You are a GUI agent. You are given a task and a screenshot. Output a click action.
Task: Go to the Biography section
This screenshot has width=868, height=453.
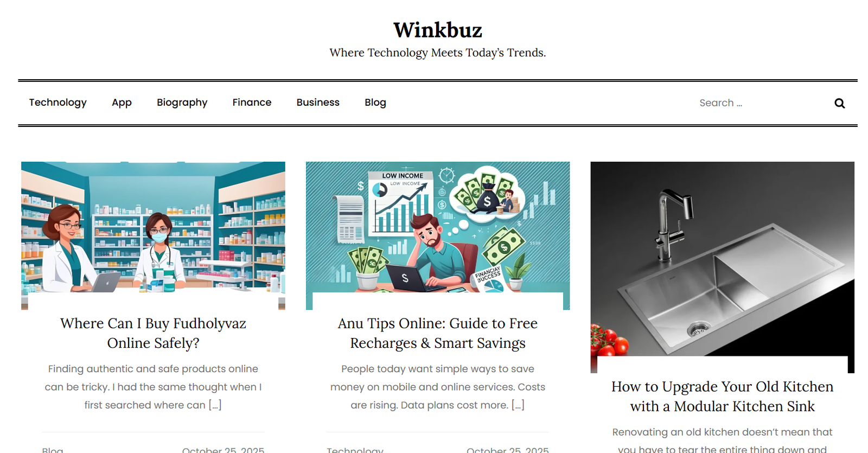click(182, 103)
